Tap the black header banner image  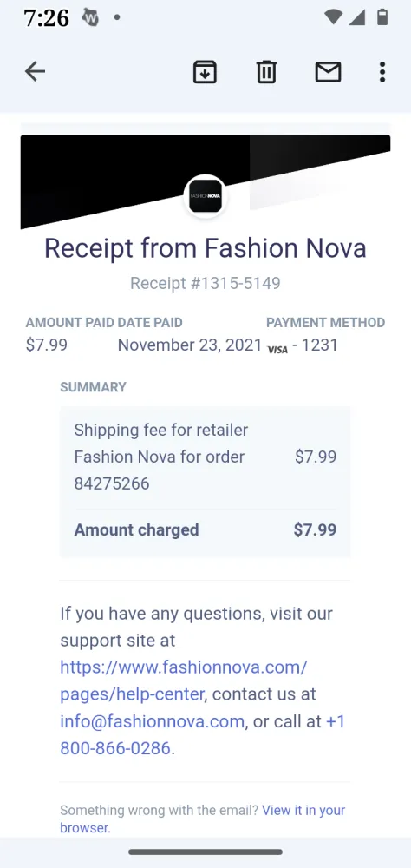coord(205,181)
